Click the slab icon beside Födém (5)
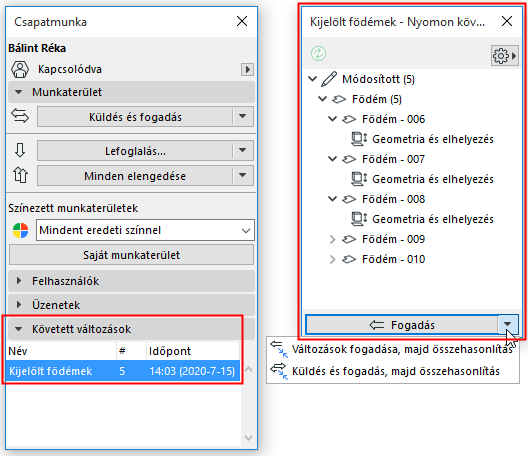This screenshot has width=528, height=456. (339, 99)
